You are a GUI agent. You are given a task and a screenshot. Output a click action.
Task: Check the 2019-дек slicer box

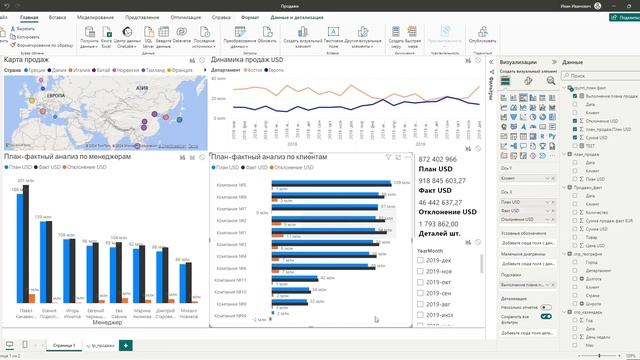click(x=420, y=260)
